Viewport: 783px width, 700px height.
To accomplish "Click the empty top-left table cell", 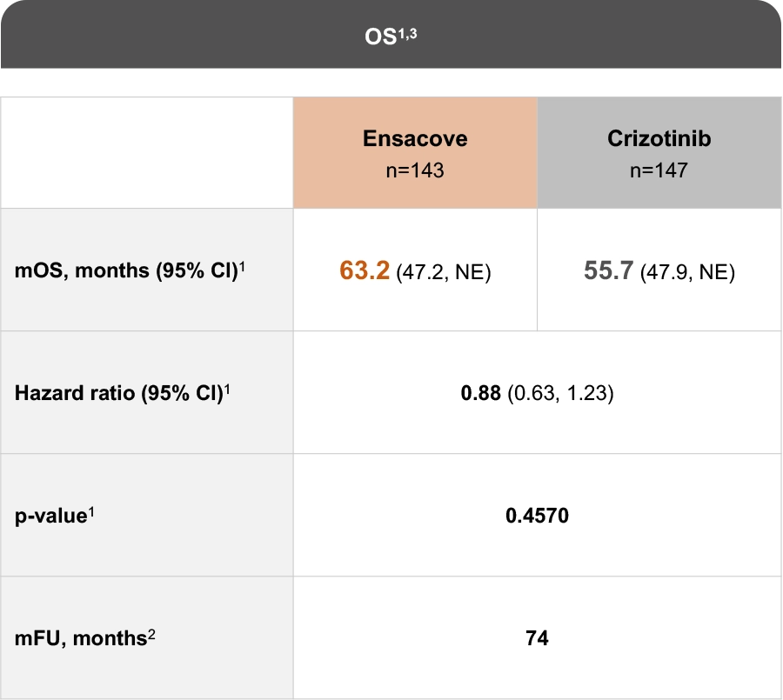I will (x=147, y=153).
